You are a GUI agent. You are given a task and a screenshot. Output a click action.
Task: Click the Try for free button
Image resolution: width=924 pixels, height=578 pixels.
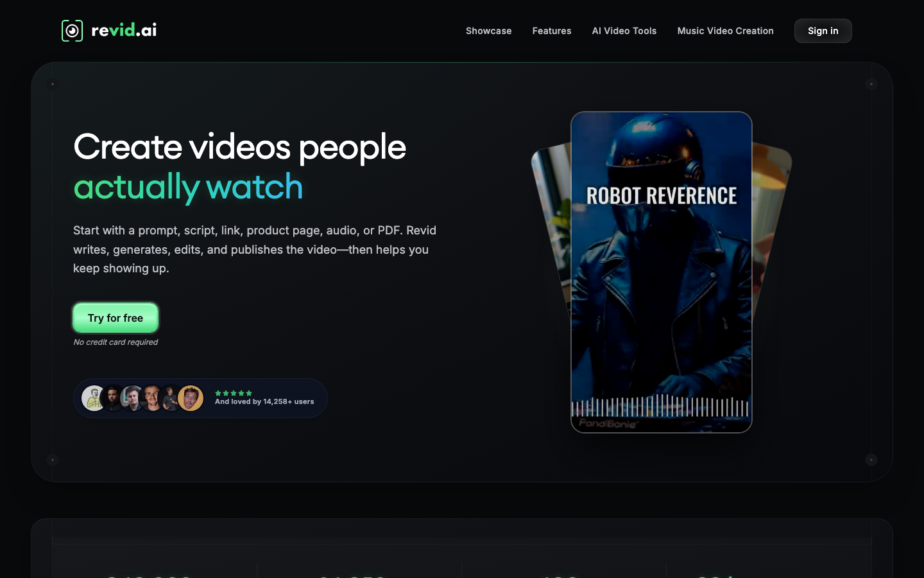click(116, 318)
